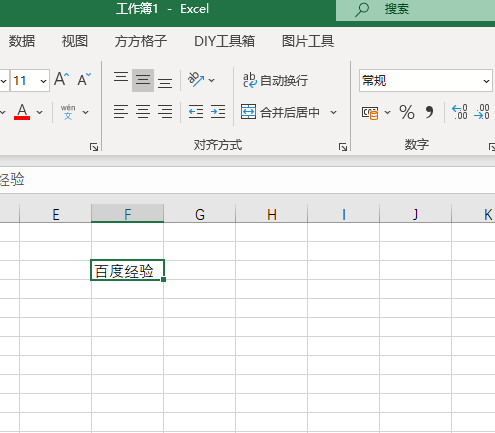Click the Increase Font Size icon
This screenshot has width=495, height=433.
point(62,80)
